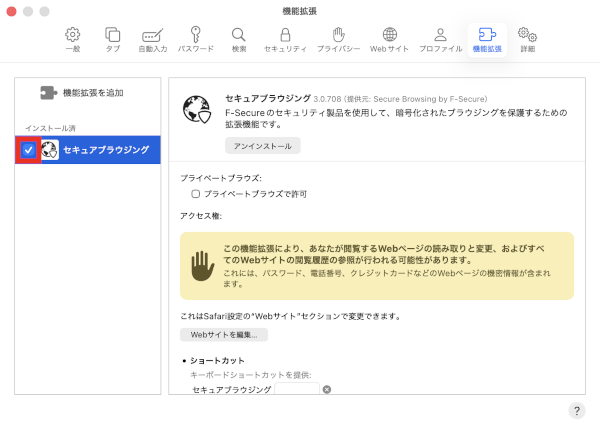Open the パスワード (Passwords) settings pane

[195, 39]
